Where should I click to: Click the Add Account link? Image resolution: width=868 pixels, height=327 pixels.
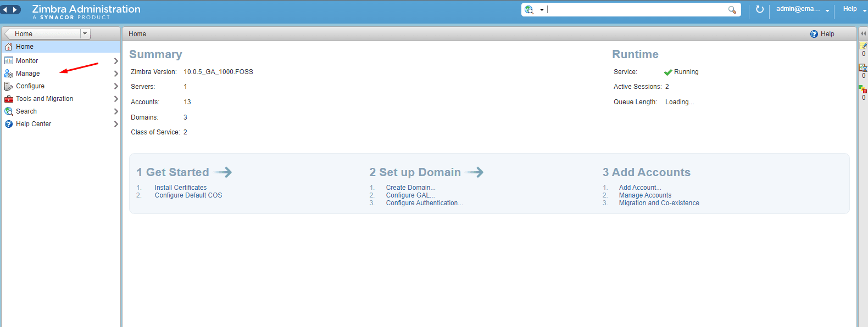[640, 188]
